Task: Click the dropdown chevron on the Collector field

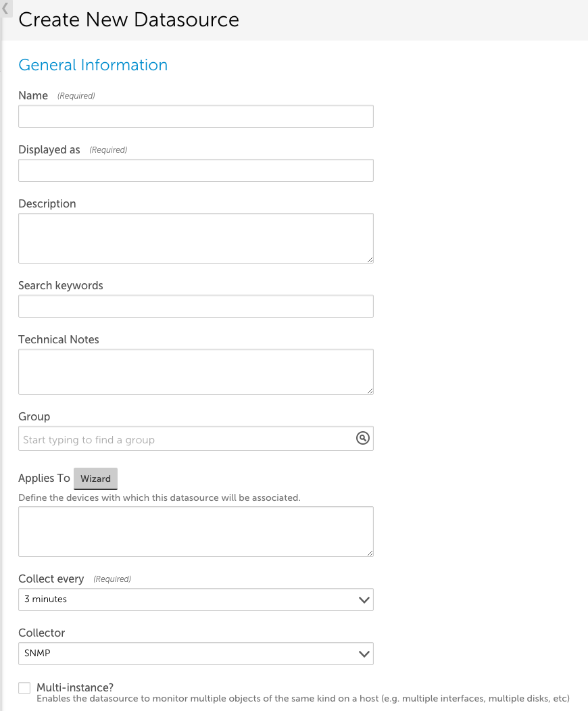Action: (364, 654)
